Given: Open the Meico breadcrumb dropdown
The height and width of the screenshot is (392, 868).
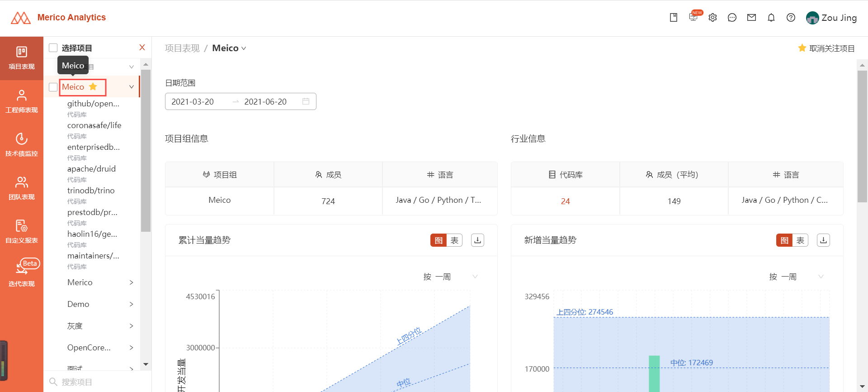Looking at the screenshot, I should point(229,48).
